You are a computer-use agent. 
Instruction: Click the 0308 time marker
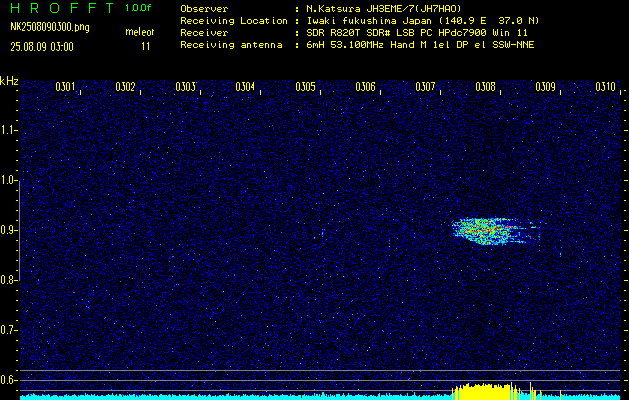coord(486,88)
